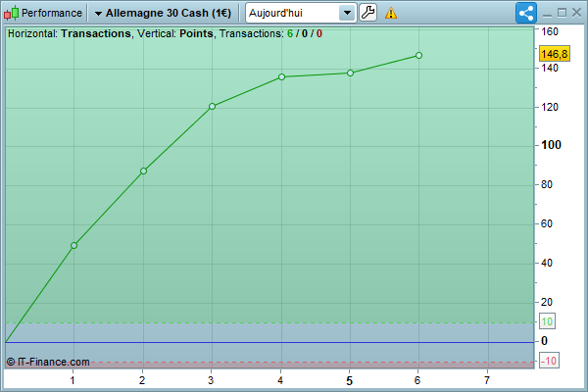Click the yellow warning triangle icon
588x392 pixels.
(x=391, y=14)
